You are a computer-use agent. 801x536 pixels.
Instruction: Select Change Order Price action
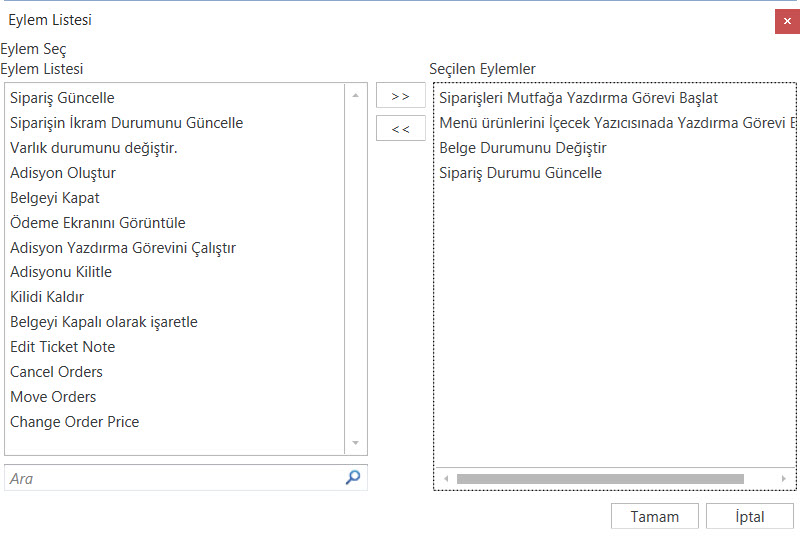[74, 422]
